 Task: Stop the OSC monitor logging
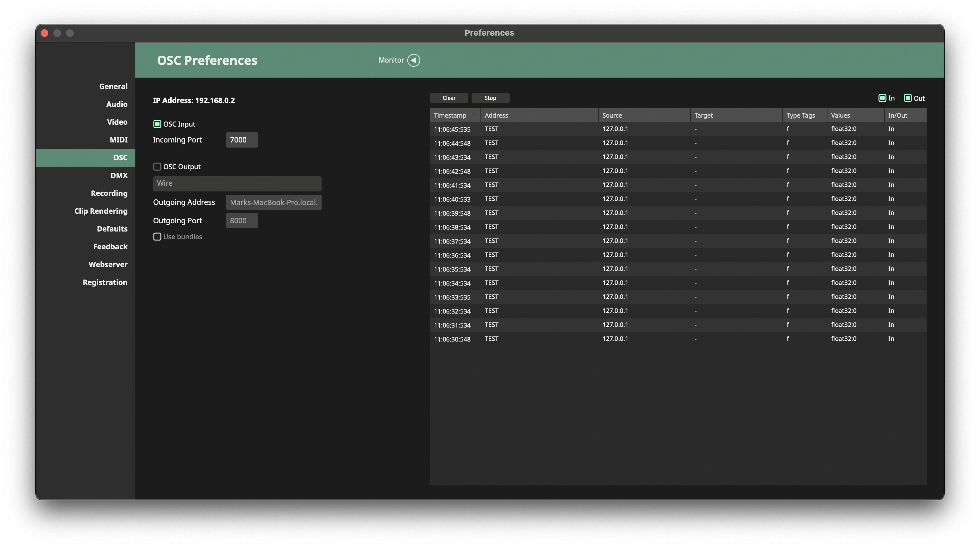click(x=490, y=98)
